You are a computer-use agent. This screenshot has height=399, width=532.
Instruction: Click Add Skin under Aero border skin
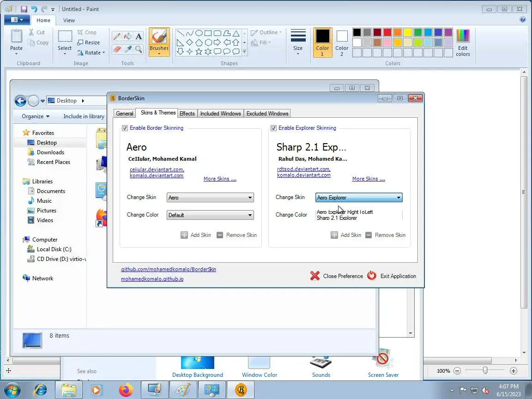click(196, 235)
